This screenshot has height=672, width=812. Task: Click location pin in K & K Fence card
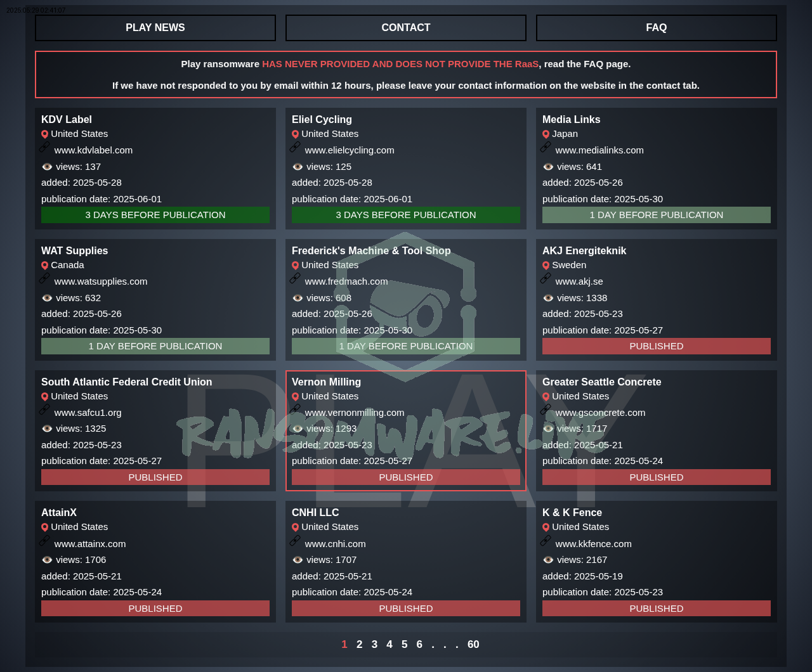(546, 527)
